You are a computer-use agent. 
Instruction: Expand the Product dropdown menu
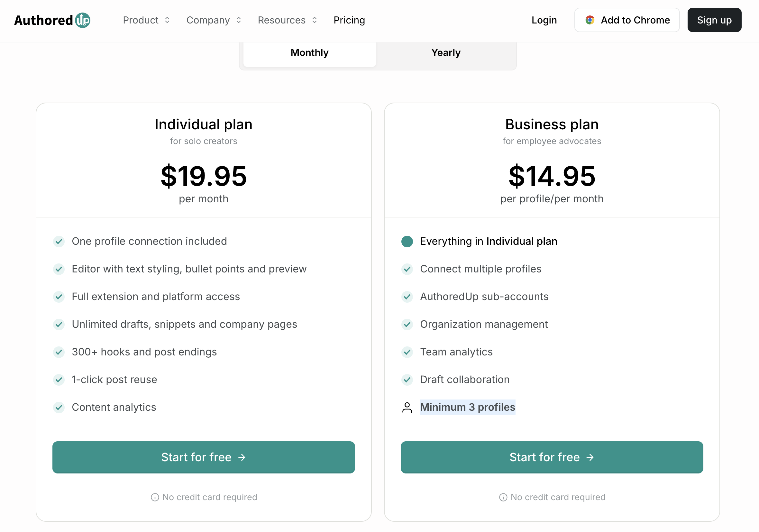(146, 20)
